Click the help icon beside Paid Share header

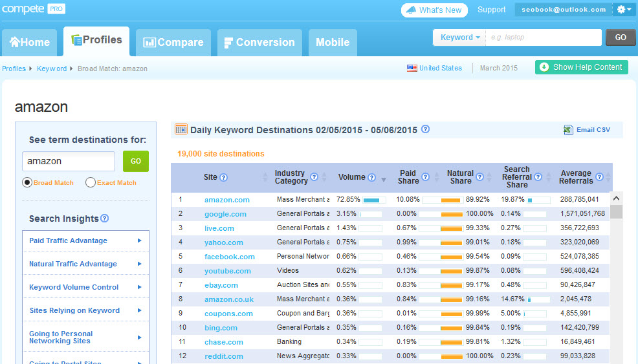point(425,177)
